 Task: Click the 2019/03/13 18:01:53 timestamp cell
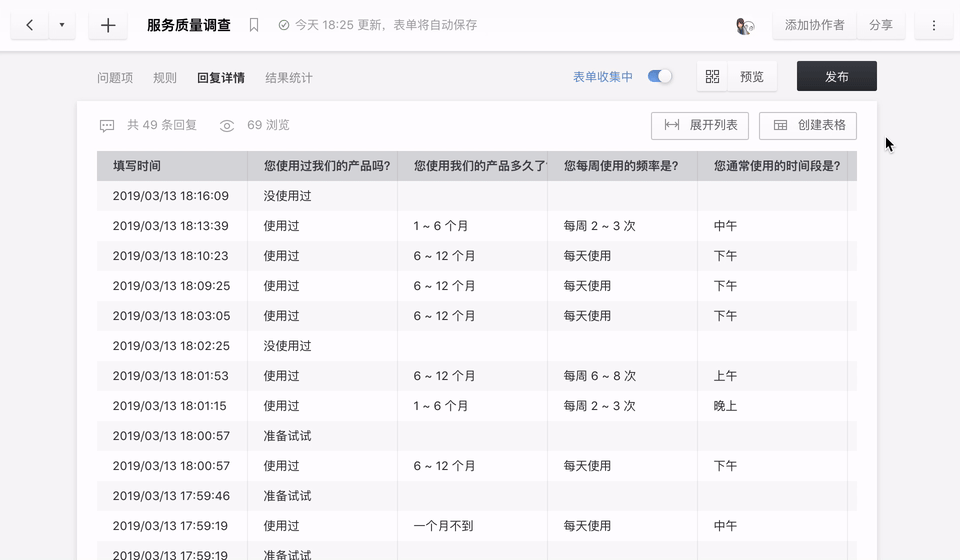click(170, 376)
